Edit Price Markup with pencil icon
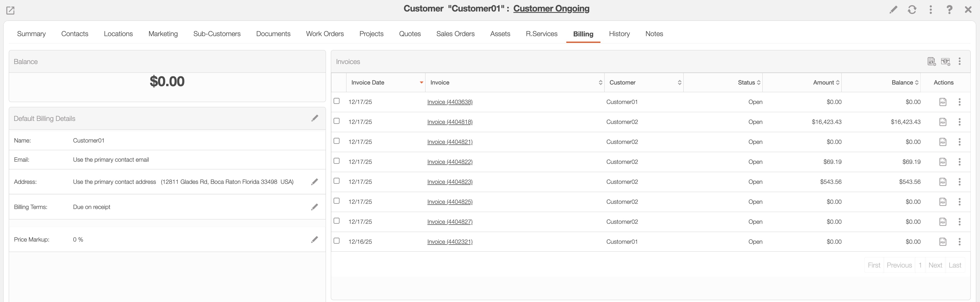This screenshot has width=980, height=302. click(314, 239)
